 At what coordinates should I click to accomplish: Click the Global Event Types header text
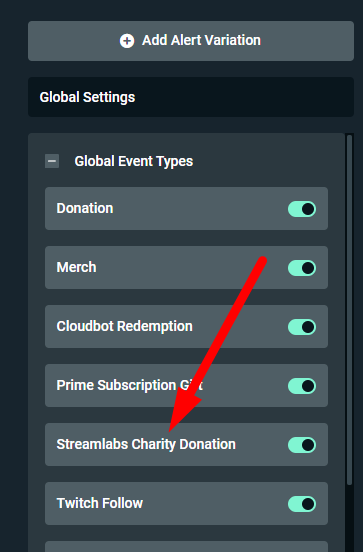tap(133, 161)
